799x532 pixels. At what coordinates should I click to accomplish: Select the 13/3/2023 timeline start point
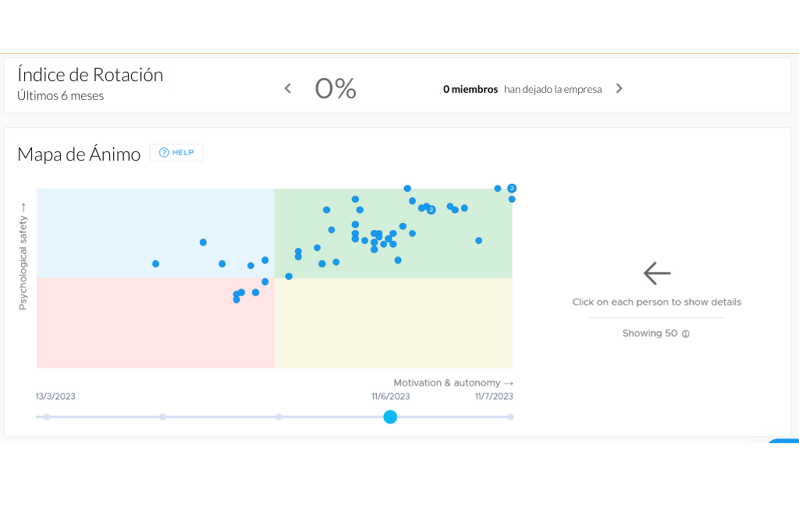pyautogui.click(x=47, y=417)
